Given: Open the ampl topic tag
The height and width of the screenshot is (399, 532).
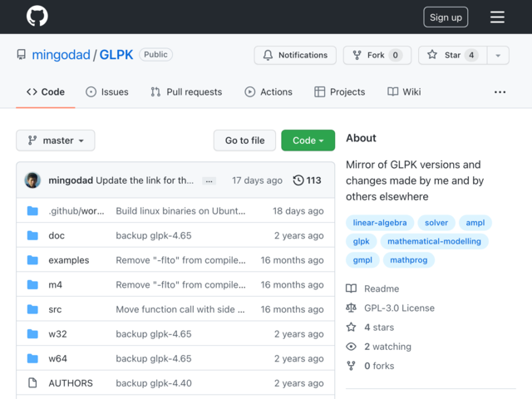Looking at the screenshot, I should (x=475, y=223).
